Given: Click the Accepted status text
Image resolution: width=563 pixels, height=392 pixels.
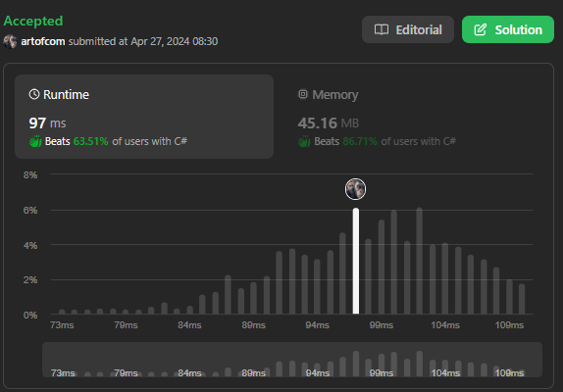Looking at the screenshot, I should click(33, 22).
